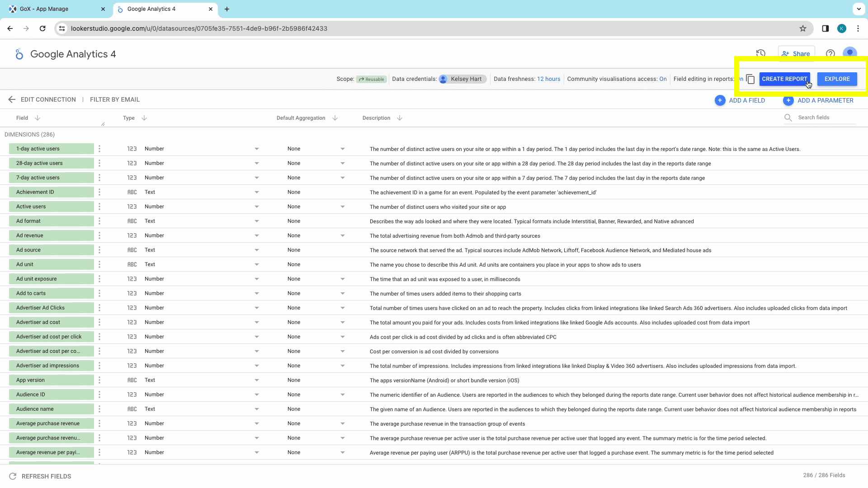
Task: Open aggregation dropdown for 7-day active users
Action: point(343,178)
